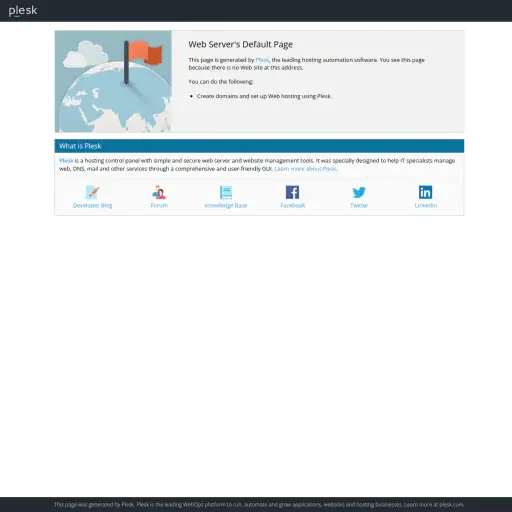Go to the Facebook text link
This screenshot has height=512, width=512.
pyautogui.click(x=292, y=205)
